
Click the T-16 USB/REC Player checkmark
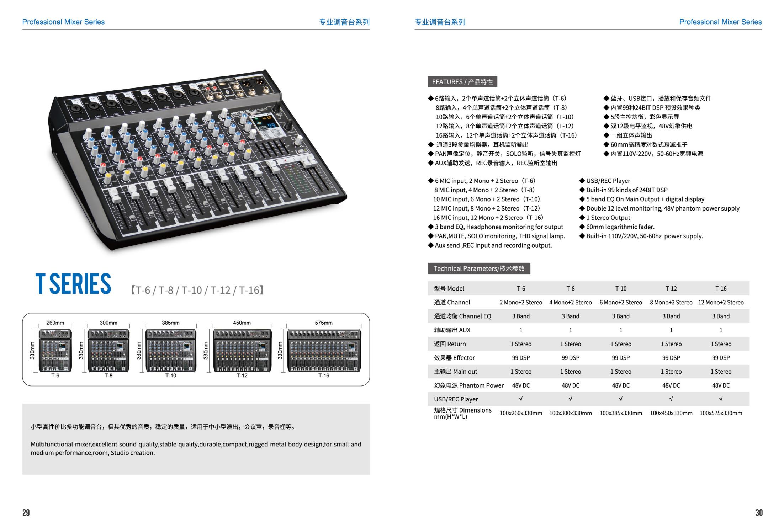pos(721,399)
